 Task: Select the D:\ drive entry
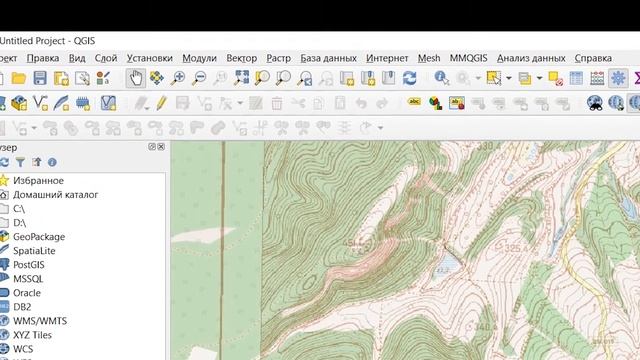[19, 223]
